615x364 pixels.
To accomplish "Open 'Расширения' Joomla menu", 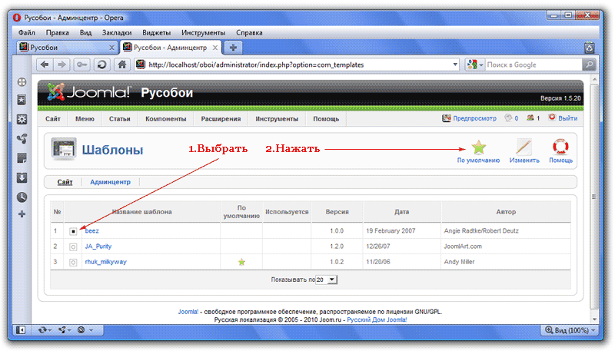I will point(221,119).
